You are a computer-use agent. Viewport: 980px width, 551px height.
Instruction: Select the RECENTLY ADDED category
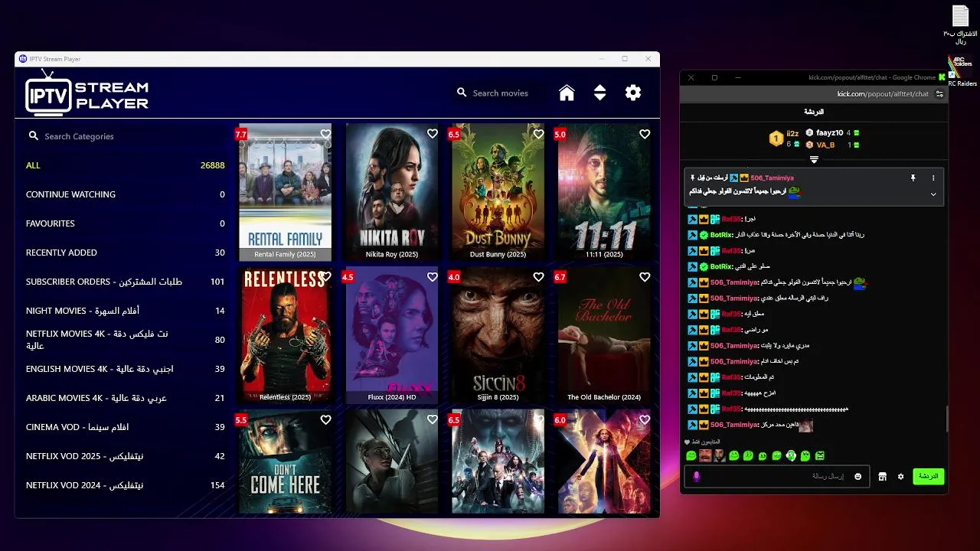[x=126, y=253]
